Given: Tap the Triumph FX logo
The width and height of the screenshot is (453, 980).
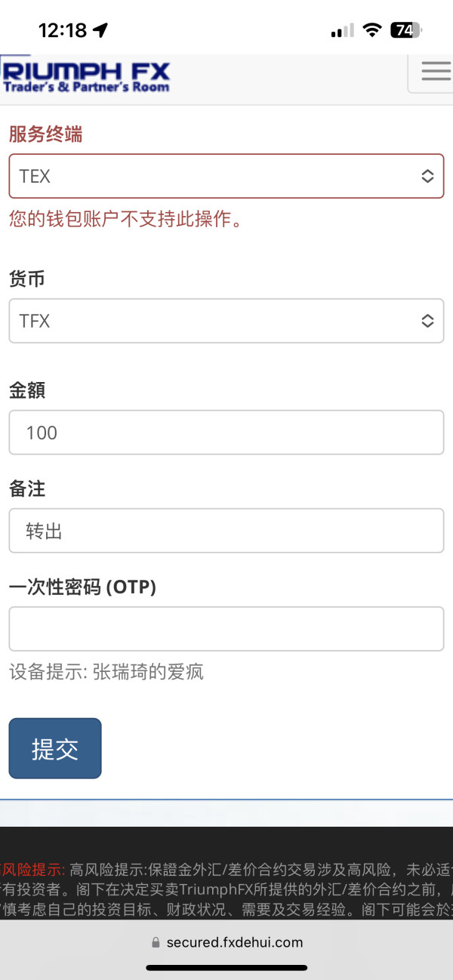Looking at the screenshot, I should [x=86, y=76].
